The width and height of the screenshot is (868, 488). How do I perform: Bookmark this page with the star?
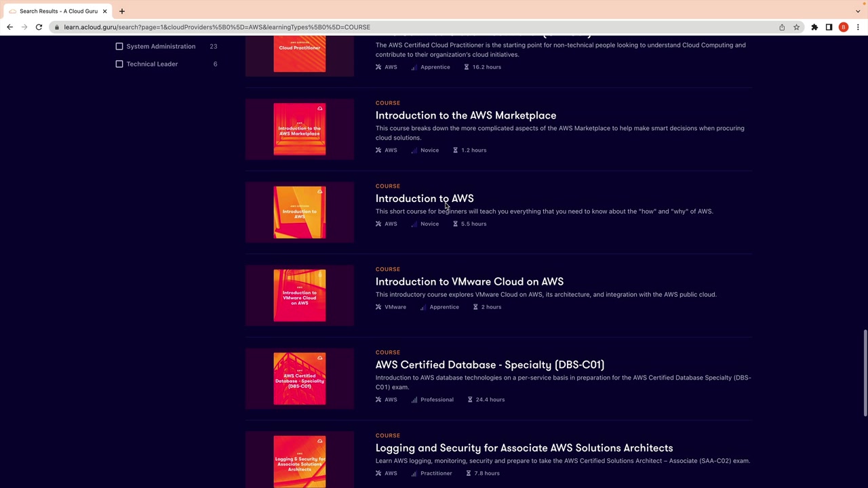click(796, 27)
